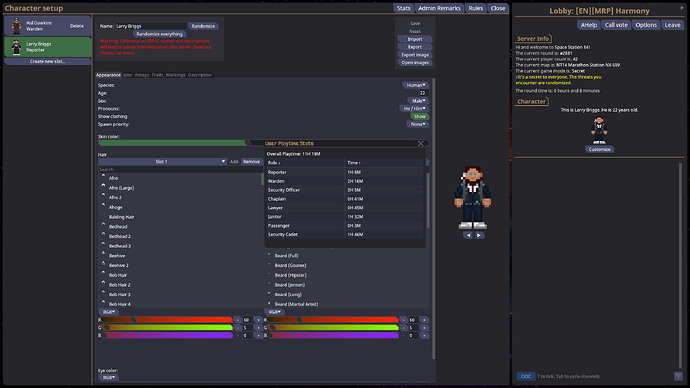The image size is (690, 388).
Task: Adjust the hair green color slider
Action: 168,328
